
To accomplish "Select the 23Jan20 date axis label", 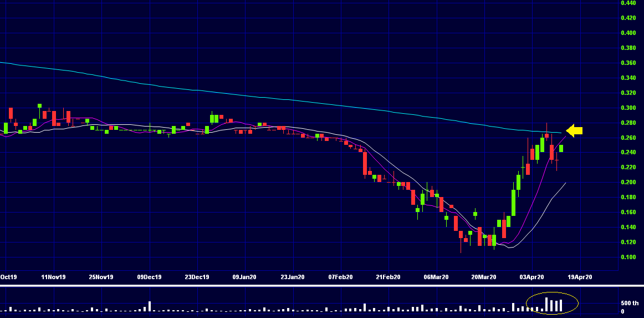I will point(293,277).
